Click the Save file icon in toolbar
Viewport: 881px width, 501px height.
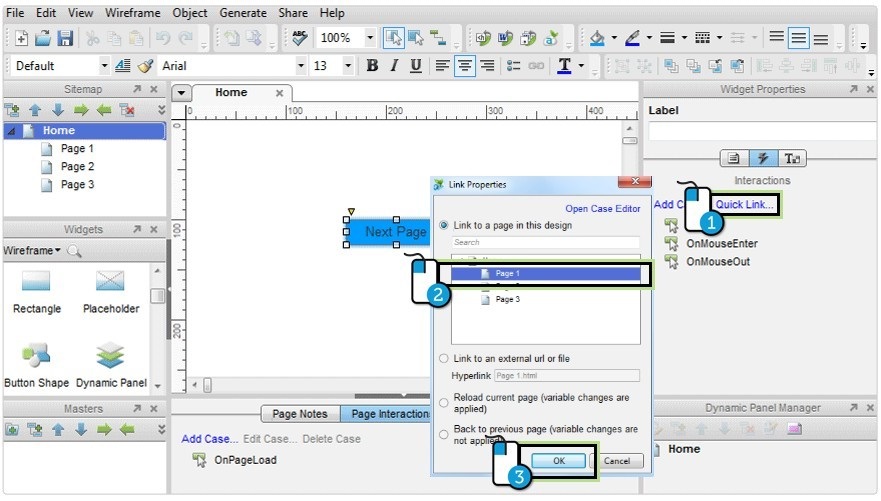click(65, 38)
